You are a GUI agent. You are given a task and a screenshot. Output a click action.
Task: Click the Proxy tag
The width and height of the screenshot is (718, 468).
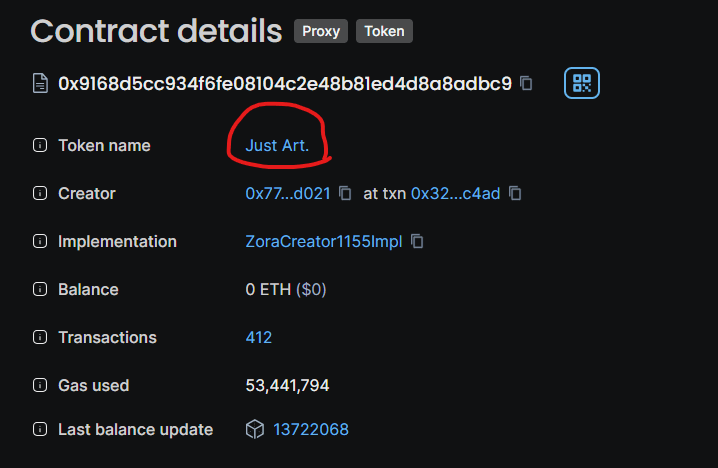(x=321, y=31)
